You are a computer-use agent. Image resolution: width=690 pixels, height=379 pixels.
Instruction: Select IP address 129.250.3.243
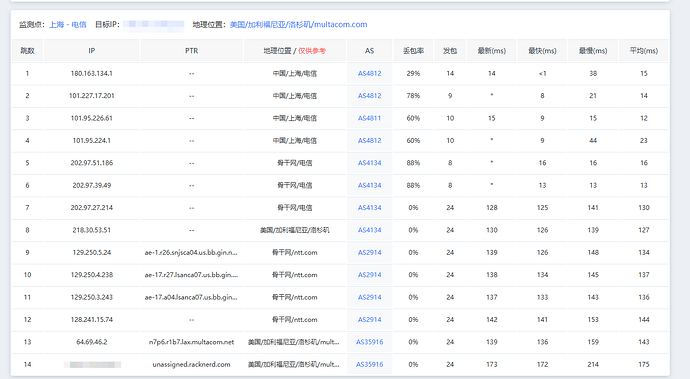(92, 297)
